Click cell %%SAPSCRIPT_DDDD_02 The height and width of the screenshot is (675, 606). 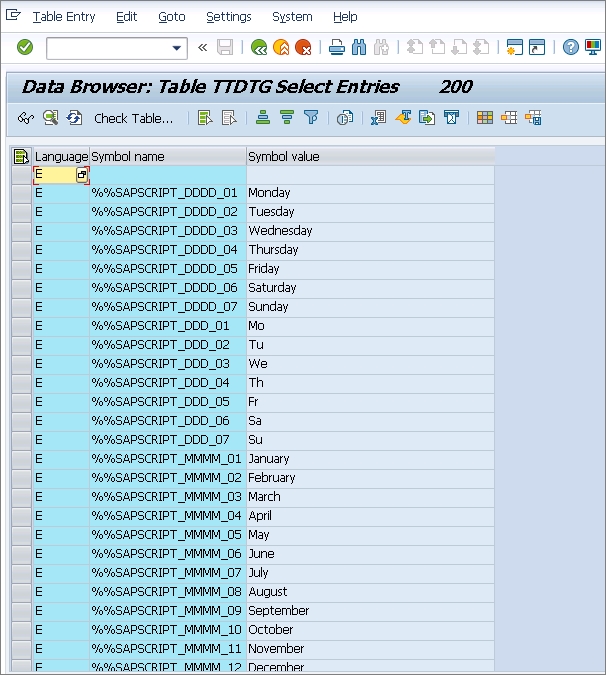pyautogui.click(x=168, y=212)
